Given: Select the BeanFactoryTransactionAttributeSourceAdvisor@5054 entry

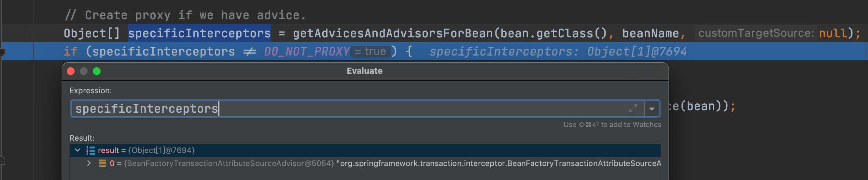Looking at the screenshot, I should coord(229,163).
